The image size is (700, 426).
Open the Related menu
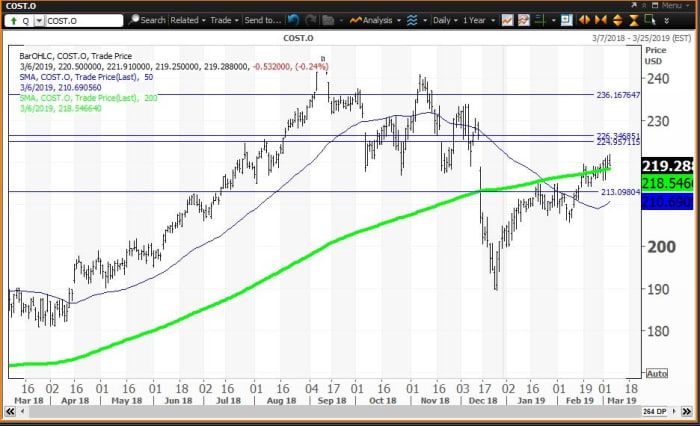[188, 20]
